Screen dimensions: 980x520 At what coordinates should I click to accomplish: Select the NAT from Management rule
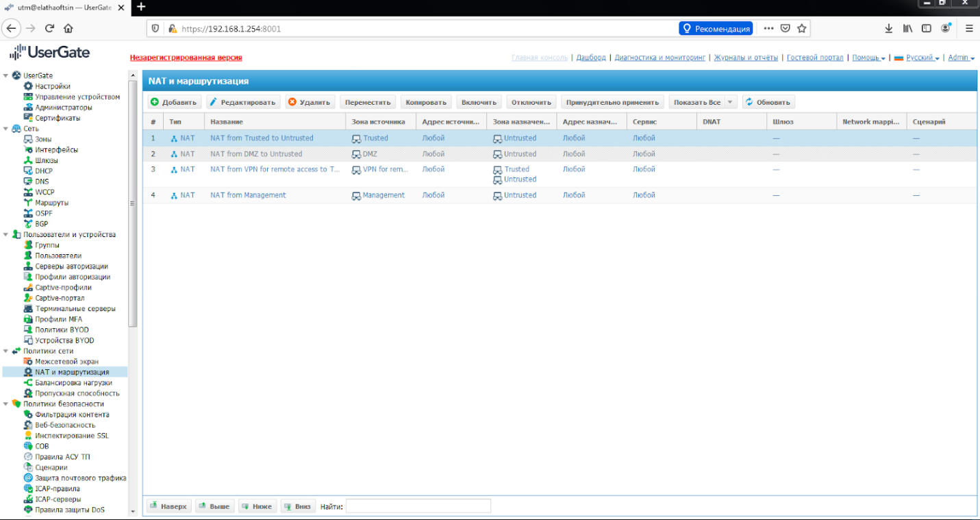(x=560, y=195)
